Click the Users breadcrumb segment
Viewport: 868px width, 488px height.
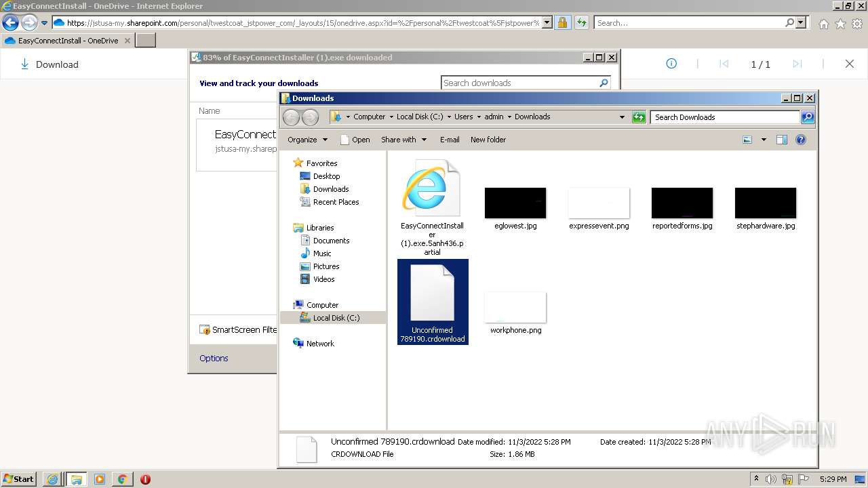coord(464,117)
